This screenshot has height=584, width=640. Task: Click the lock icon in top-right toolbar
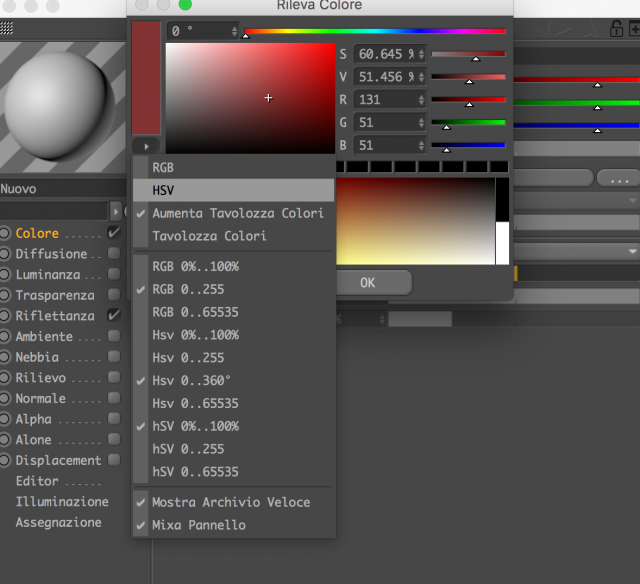pyautogui.click(x=616, y=29)
